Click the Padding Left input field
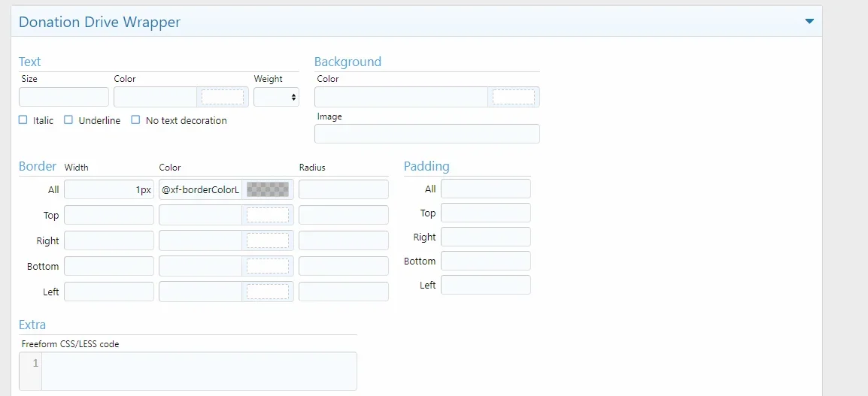868x396 pixels. (x=485, y=285)
